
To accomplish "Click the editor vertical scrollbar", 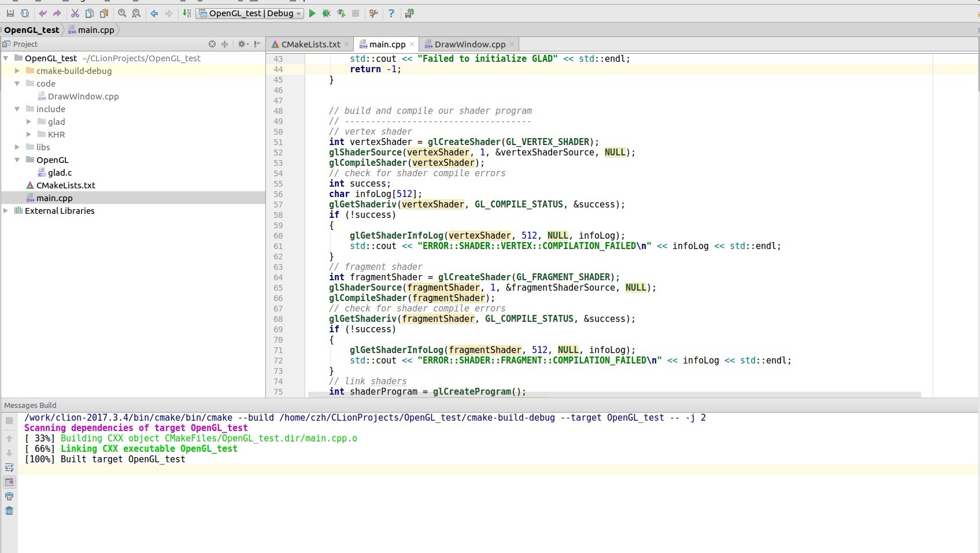I will (x=978, y=73).
